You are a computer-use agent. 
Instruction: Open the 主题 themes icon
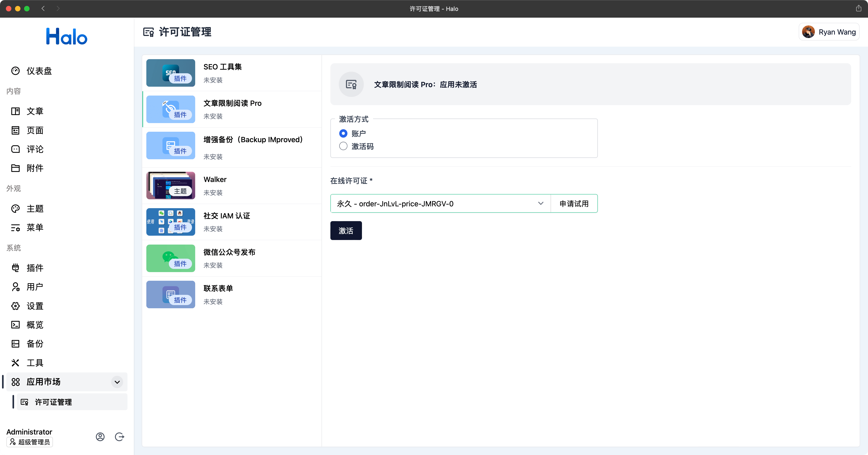click(x=15, y=208)
